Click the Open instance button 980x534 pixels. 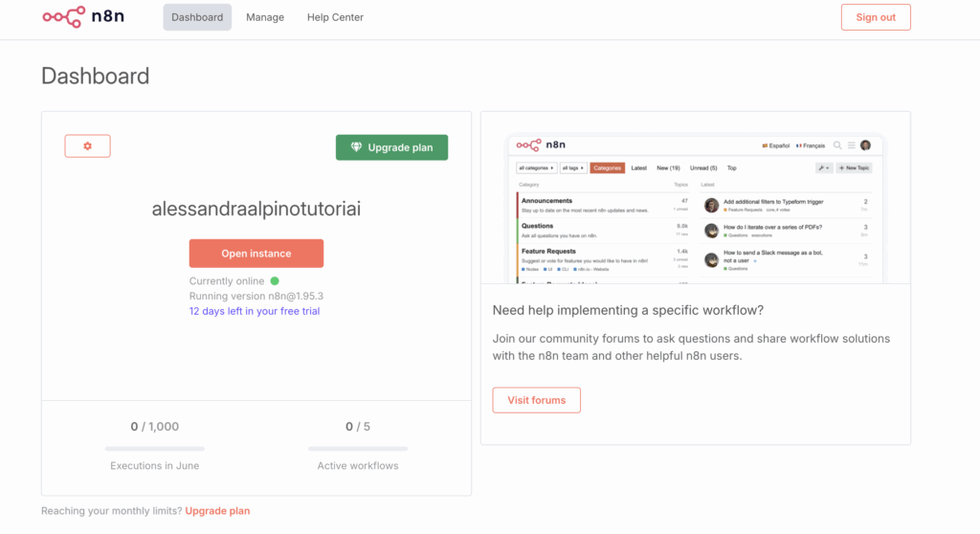(256, 254)
